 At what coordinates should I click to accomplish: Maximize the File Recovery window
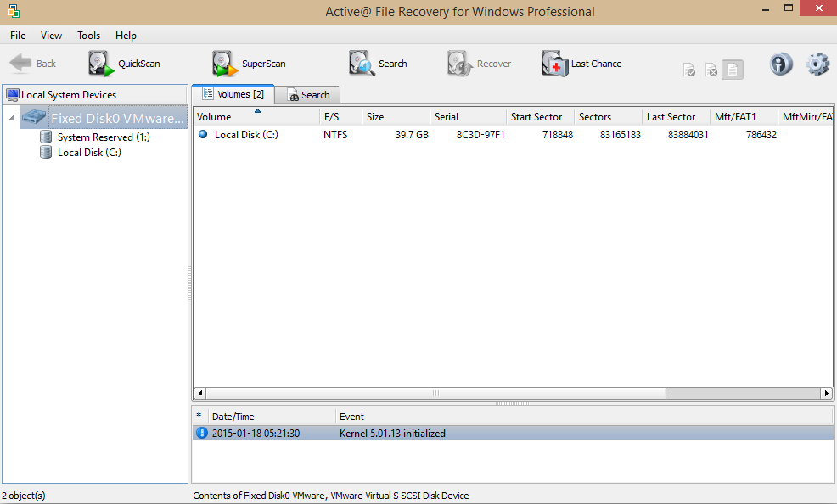(x=789, y=8)
